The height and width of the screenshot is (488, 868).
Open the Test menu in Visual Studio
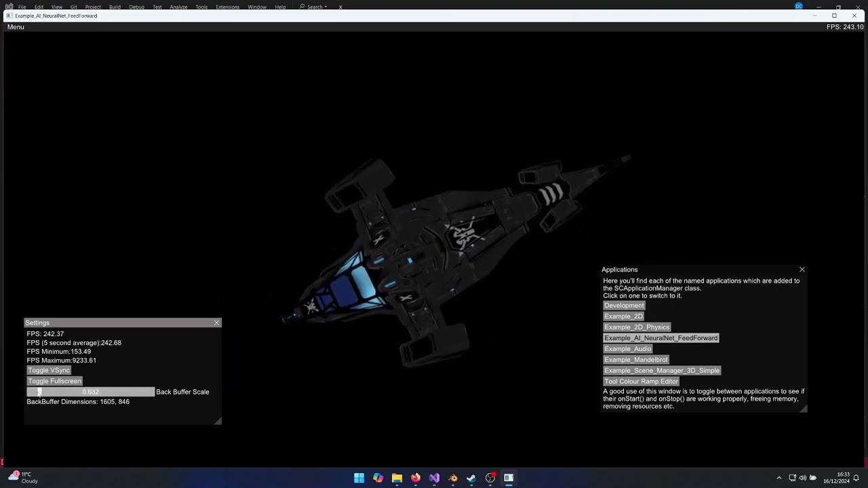point(157,7)
